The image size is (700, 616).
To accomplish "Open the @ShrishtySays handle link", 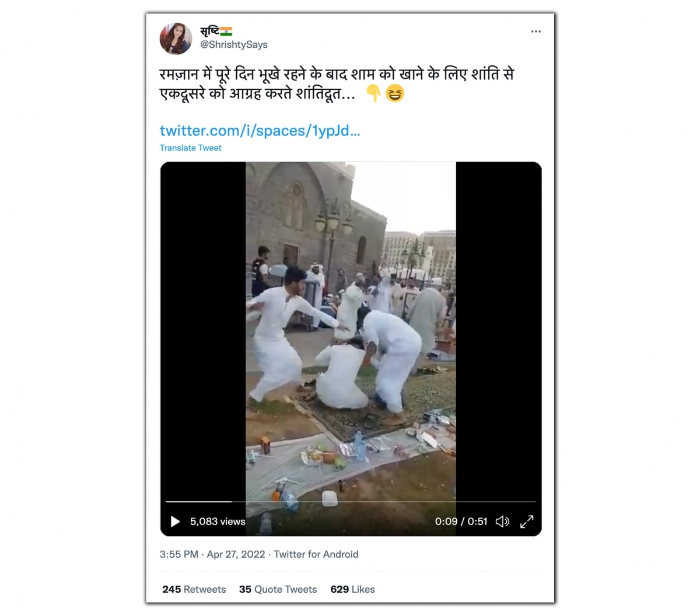I will pyautogui.click(x=234, y=44).
